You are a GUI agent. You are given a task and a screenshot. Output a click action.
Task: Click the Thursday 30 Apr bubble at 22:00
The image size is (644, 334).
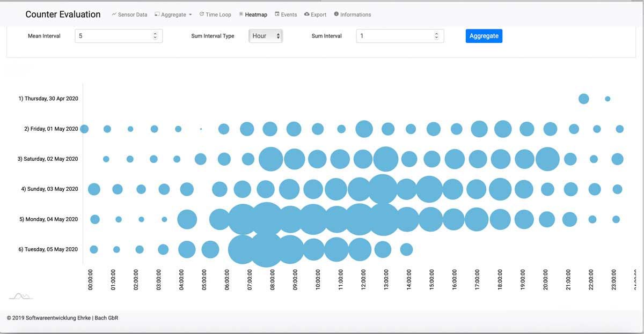tap(584, 99)
